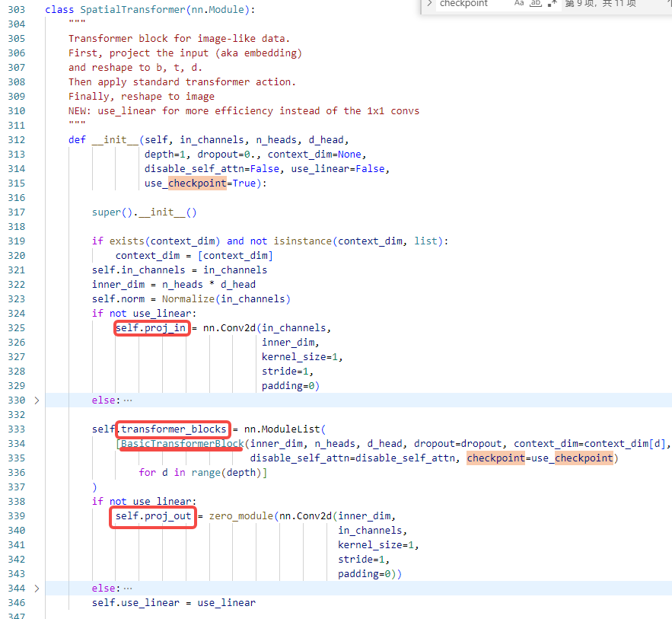Click nn.ModuleList on line 333
This screenshot has height=619, width=672.
(282, 429)
